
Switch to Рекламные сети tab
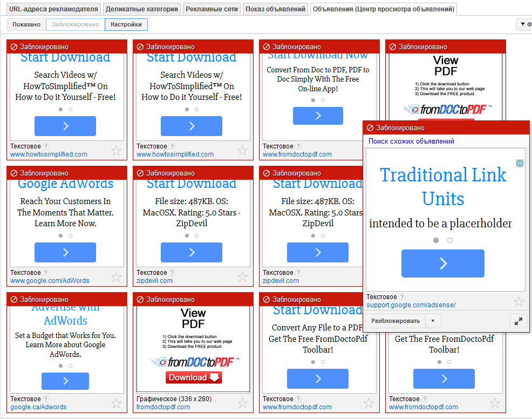212,9
